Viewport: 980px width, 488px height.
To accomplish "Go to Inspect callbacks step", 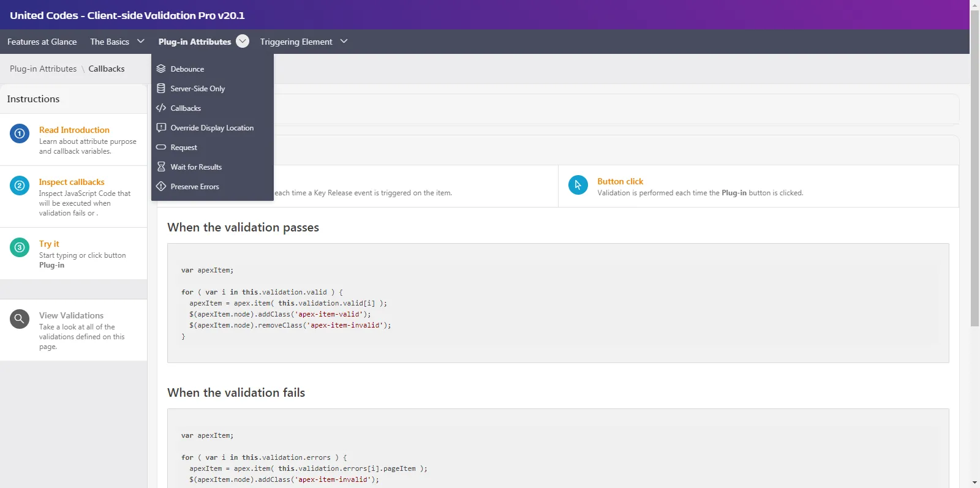I will [x=72, y=182].
